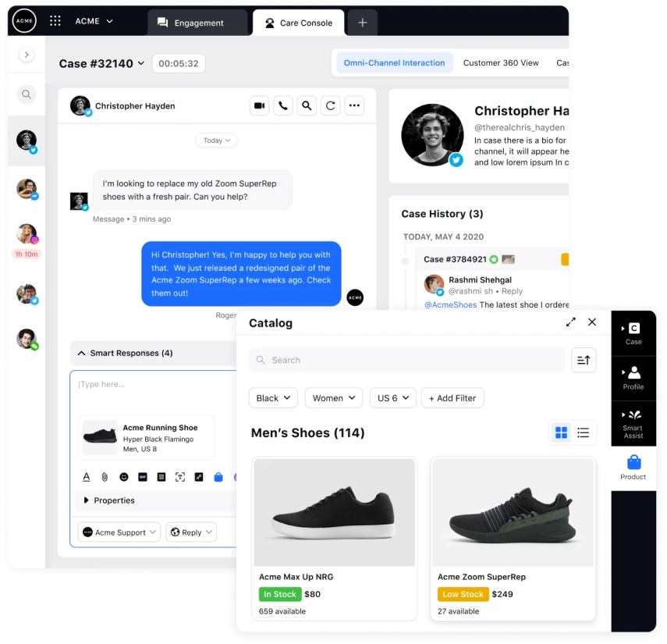The height and width of the screenshot is (644, 667).
Task: Open the apps grid launcher icon
Action: tap(55, 21)
